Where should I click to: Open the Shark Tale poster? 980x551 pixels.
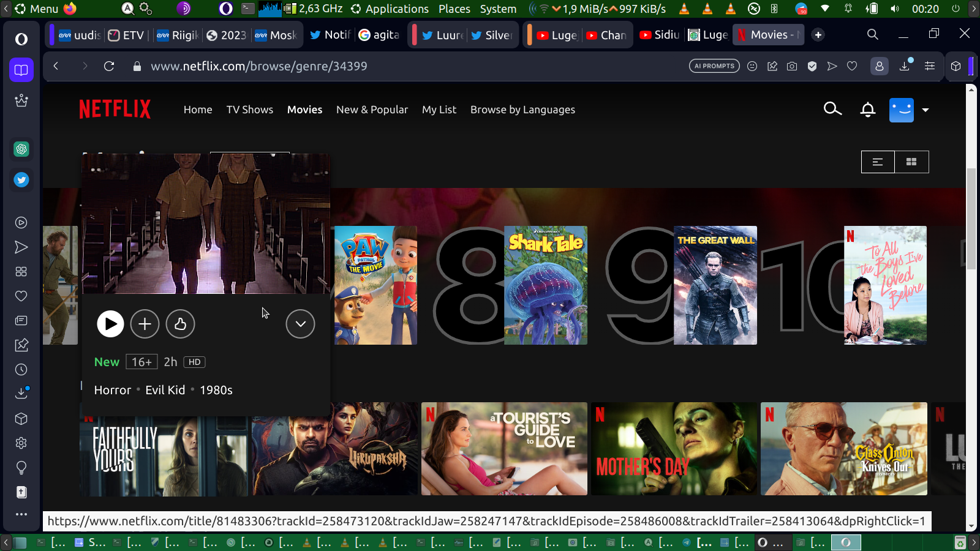click(x=546, y=285)
